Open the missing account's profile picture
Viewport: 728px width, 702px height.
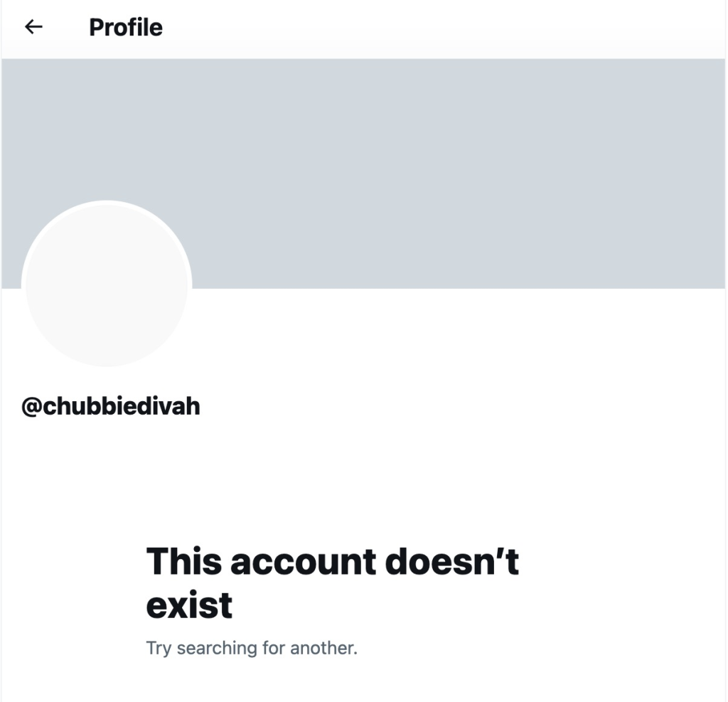[107, 284]
